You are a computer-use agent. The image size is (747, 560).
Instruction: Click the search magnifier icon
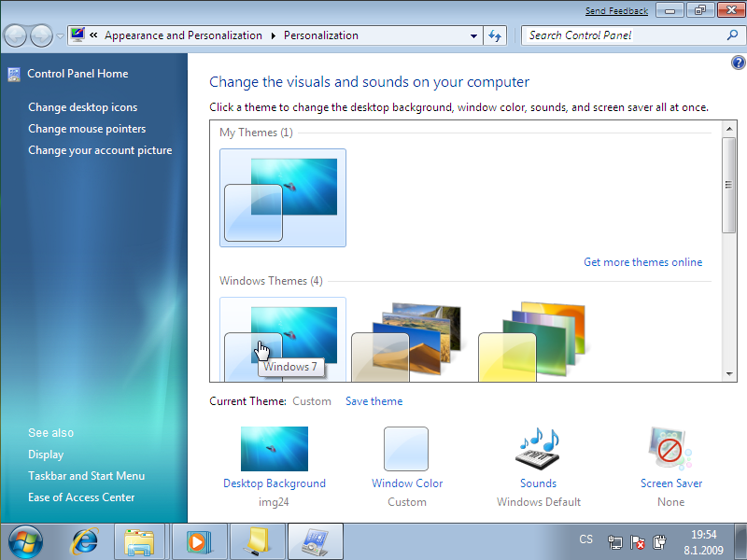(733, 35)
